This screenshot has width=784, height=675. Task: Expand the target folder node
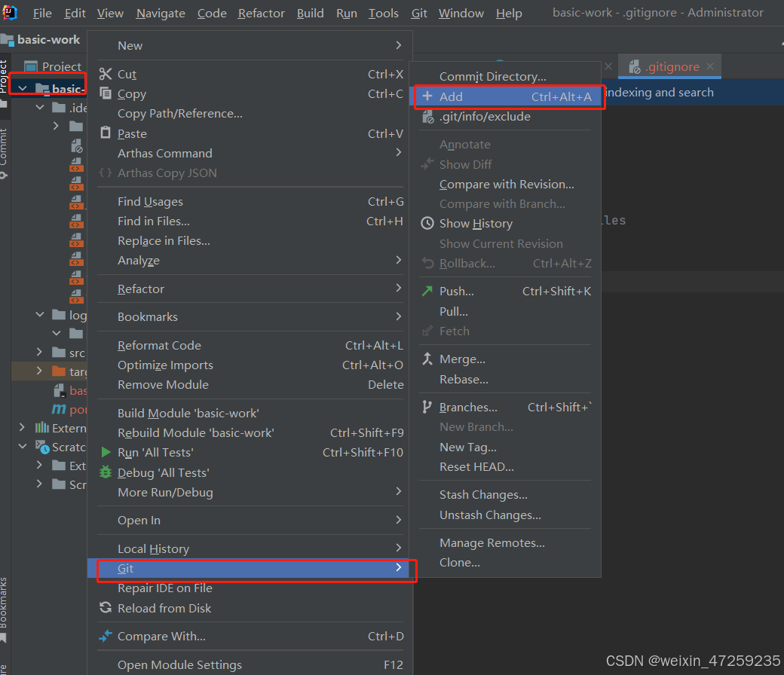click(39, 371)
